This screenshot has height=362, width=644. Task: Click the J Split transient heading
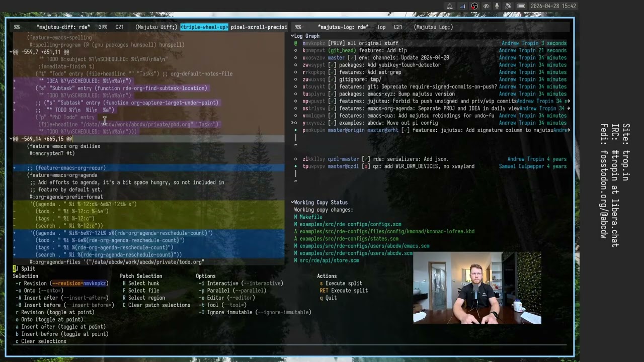tap(24, 269)
